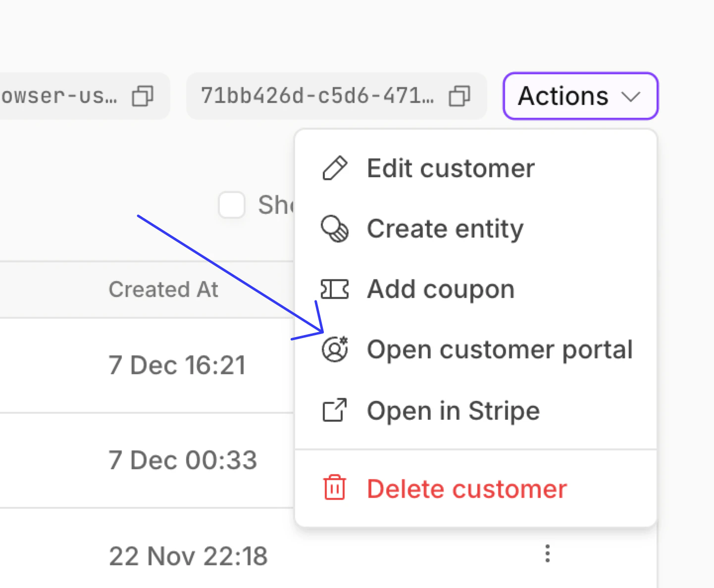Image resolution: width=714 pixels, height=588 pixels.
Task: Select Edit customer from the menu
Action: [450, 168]
